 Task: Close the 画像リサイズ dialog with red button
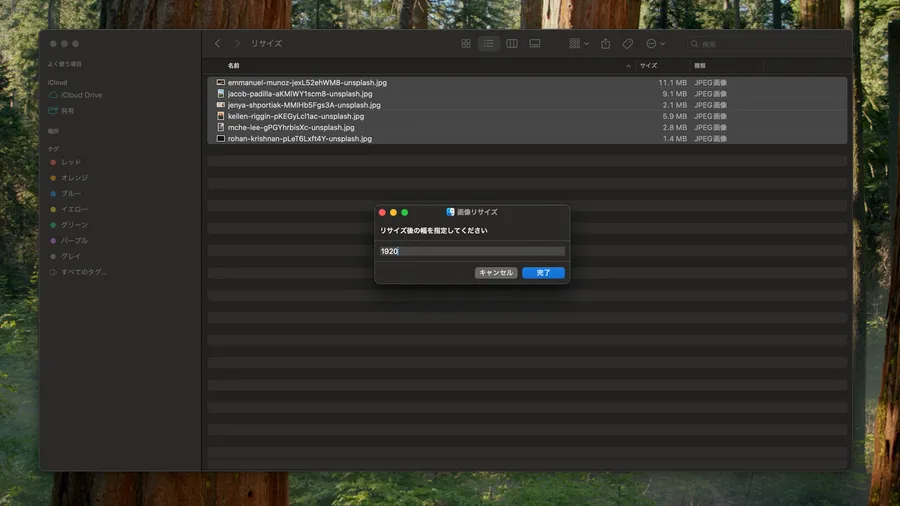click(382, 212)
